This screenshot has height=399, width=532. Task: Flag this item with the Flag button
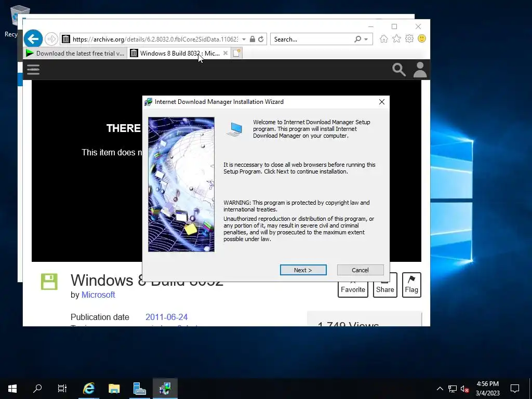(x=411, y=285)
